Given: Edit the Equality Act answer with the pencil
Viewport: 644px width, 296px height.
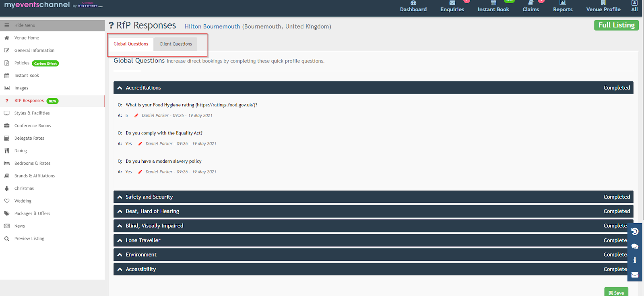Looking at the screenshot, I should point(140,144).
